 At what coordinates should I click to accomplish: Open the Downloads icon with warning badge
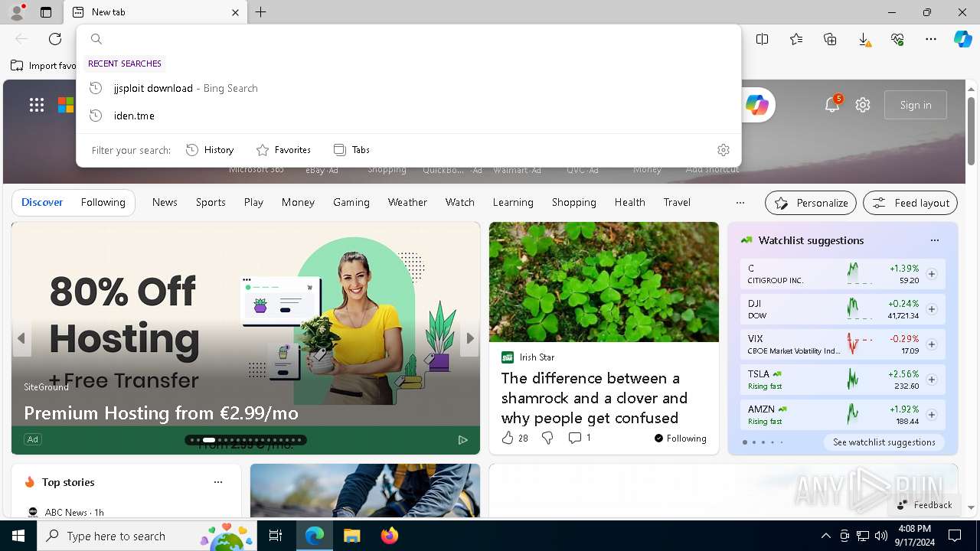pos(864,39)
